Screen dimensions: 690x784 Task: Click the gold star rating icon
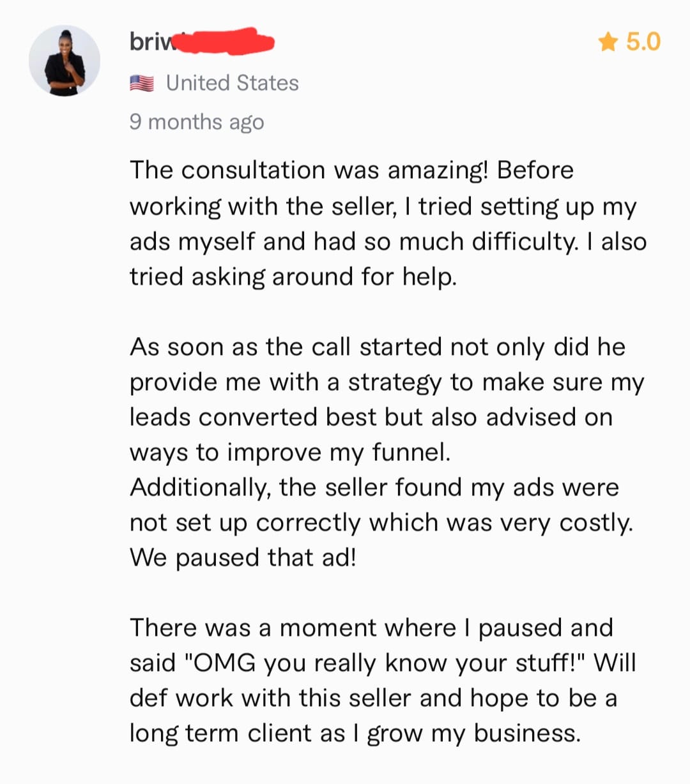608,42
